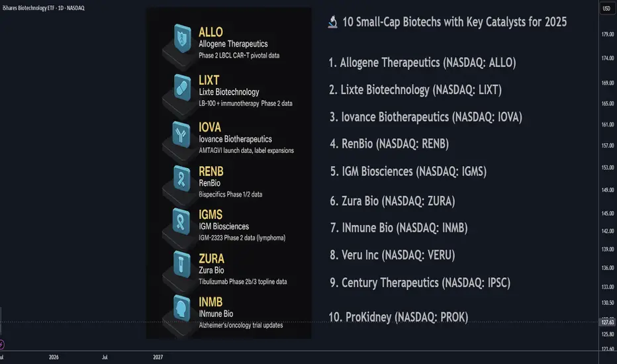This screenshot has height=364, width=617.
Task: Click the 179.00 price scale label
Action: (x=608, y=34)
